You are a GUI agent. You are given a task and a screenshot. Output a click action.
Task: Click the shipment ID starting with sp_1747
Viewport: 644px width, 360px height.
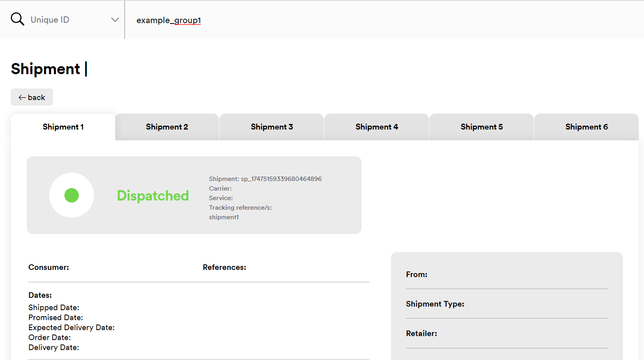[281, 179]
